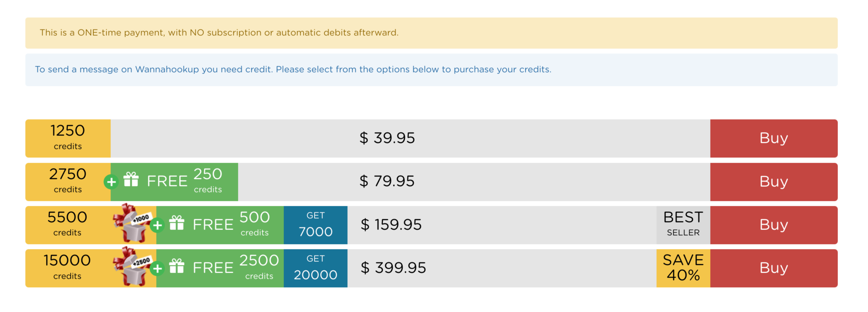Click the white gift icon beside FREE 500

(x=177, y=223)
